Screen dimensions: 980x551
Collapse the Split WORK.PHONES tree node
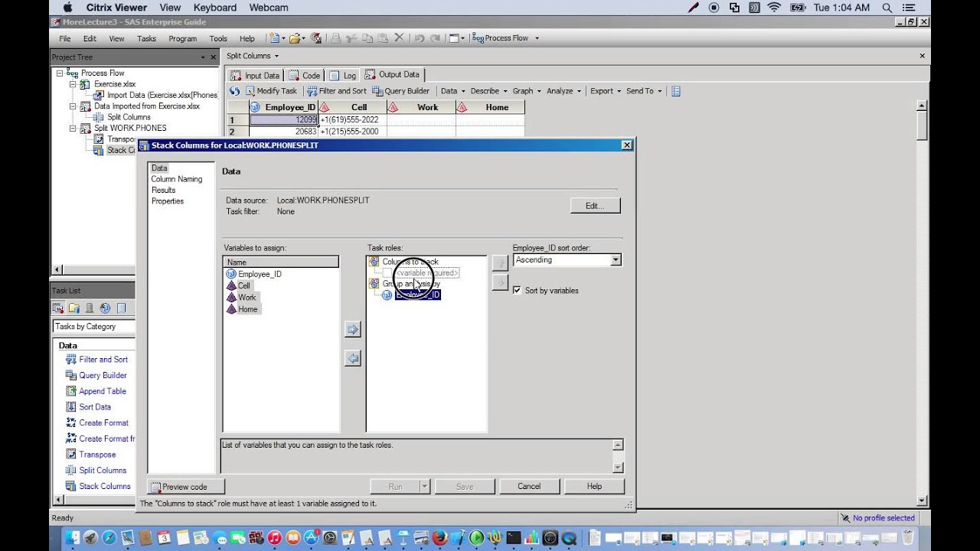73,129
